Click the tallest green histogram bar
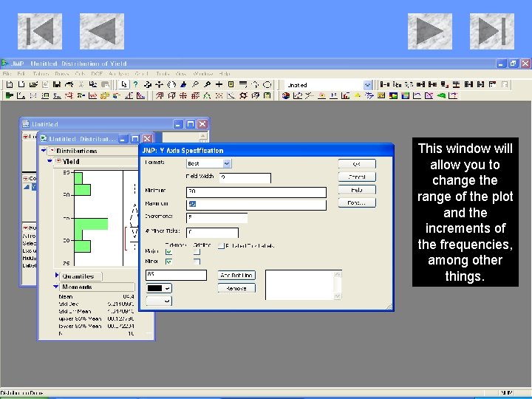The image size is (532, 399). pos(91,225)
